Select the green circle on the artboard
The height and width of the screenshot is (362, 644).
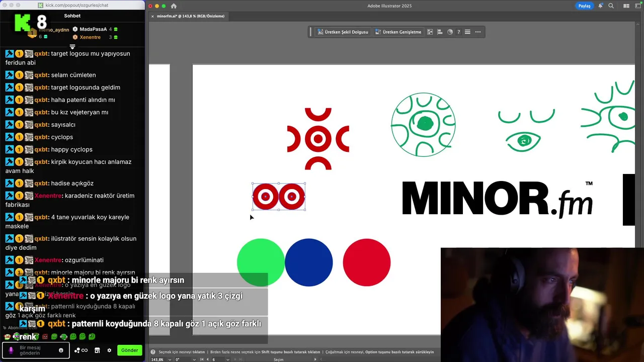tap(260, 262)
